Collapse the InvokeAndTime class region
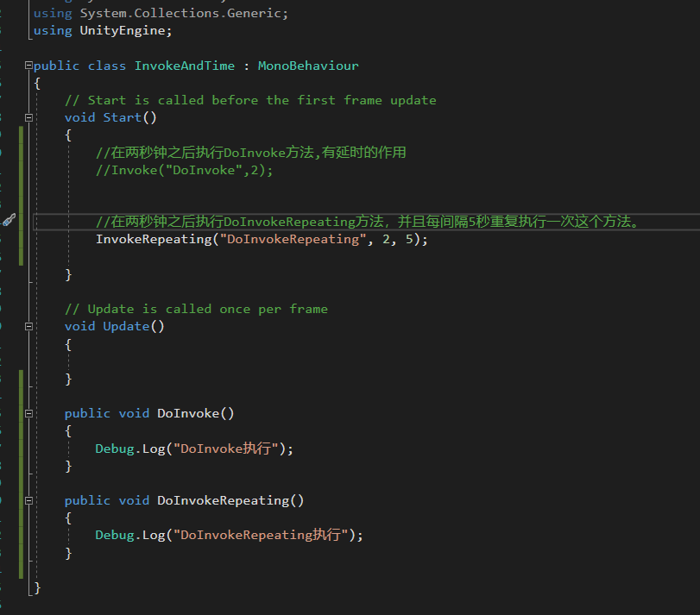 28,65
